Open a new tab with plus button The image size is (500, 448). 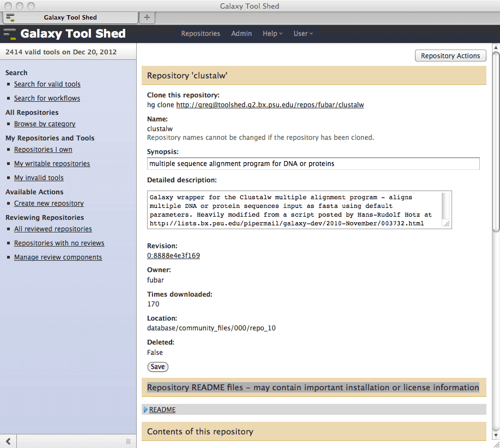pos(146,17)
